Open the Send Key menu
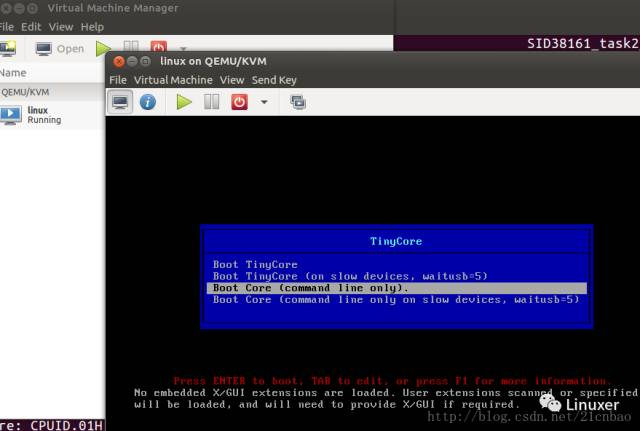The height and width of the screenshot is (431, 640). point(274,80)
